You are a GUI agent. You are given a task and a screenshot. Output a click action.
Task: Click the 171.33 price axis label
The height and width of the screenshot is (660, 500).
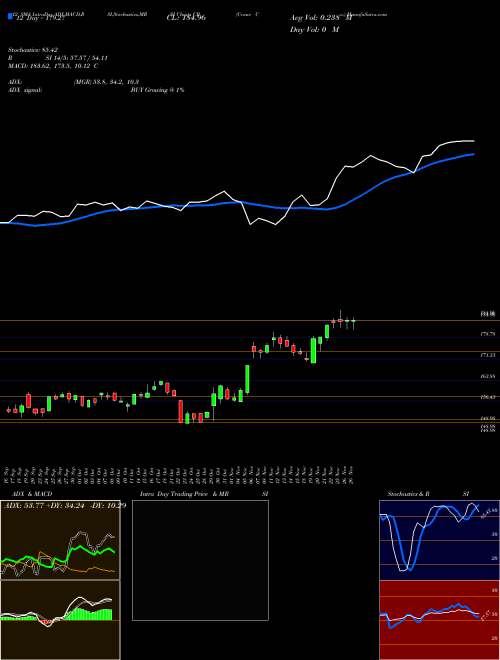489,355
